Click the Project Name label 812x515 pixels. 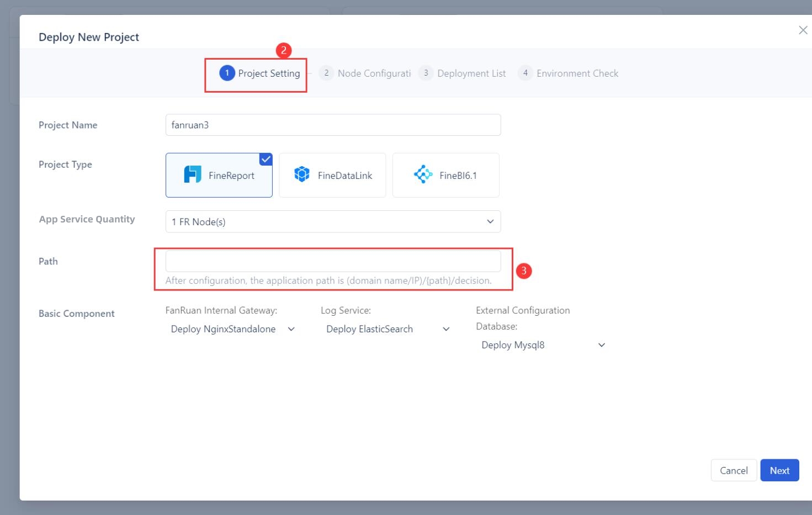(x=68, y=125)
